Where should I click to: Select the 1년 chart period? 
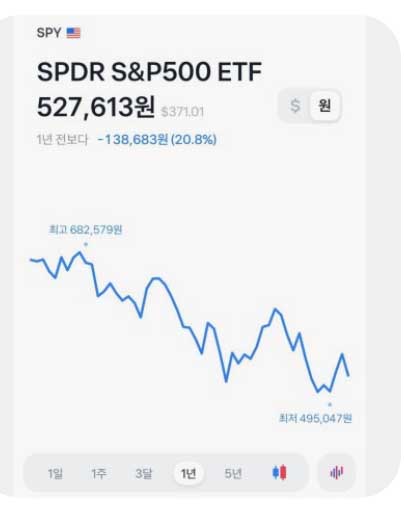pyautogui.click(x=188, y=473)
